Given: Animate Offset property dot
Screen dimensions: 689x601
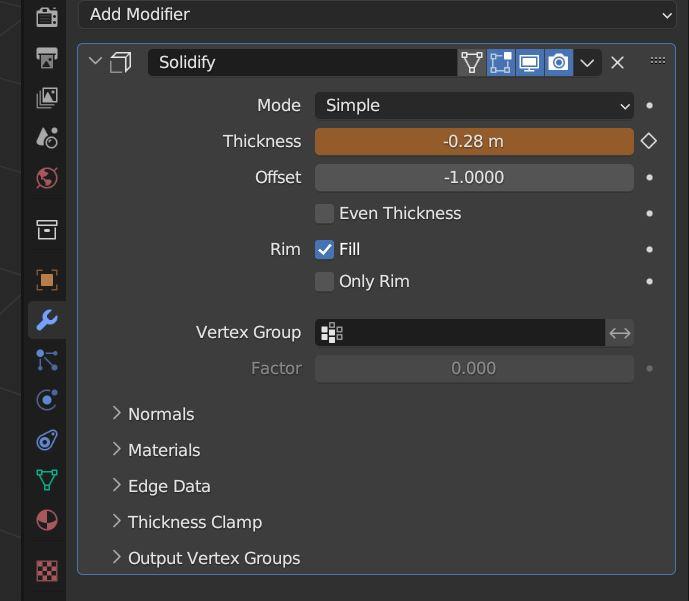Looking at the screenshot, I should pos(649,177).
